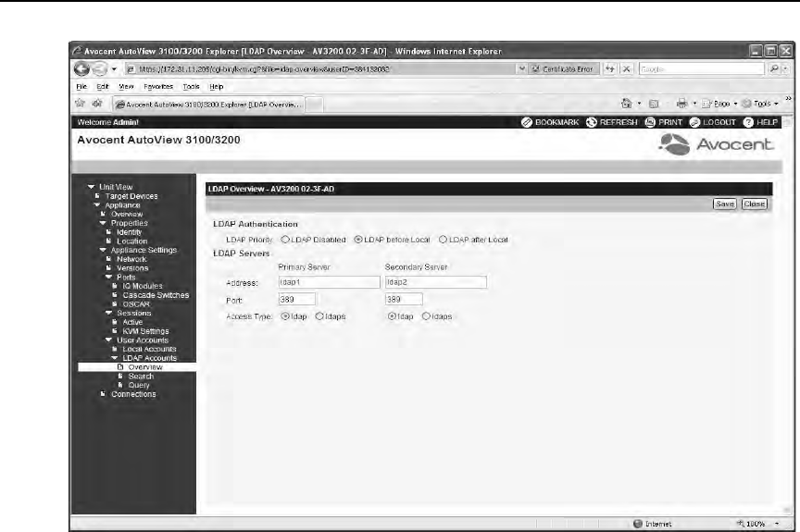Open Connections in the tree
Viewport: 800px width, 532px height.
click(133, 394)
